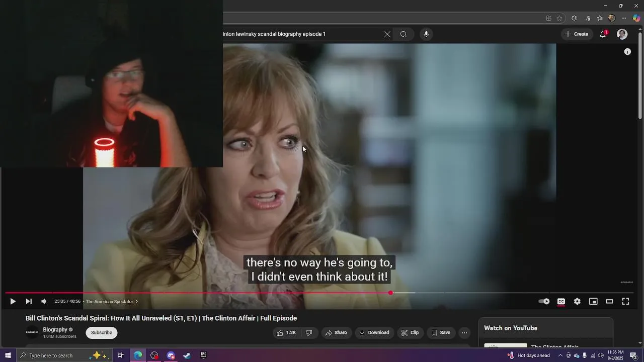Viewport: 644px width, 362px height.
Task: Add page to favorites star
Action: (x=559, y=18)
